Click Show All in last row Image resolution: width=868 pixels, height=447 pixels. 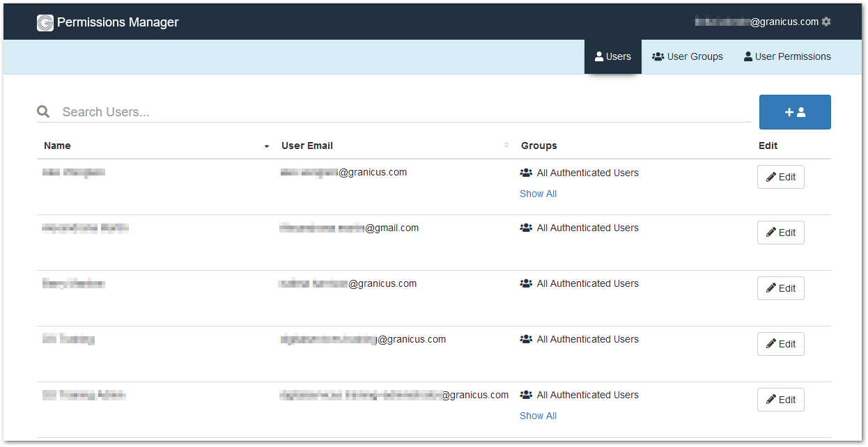[538, 416]
